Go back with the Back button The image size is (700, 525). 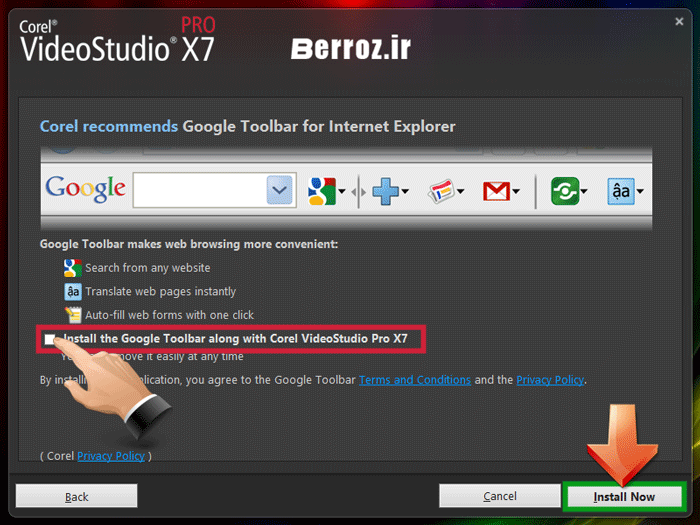pyautogui.click(x=76, y=496)
